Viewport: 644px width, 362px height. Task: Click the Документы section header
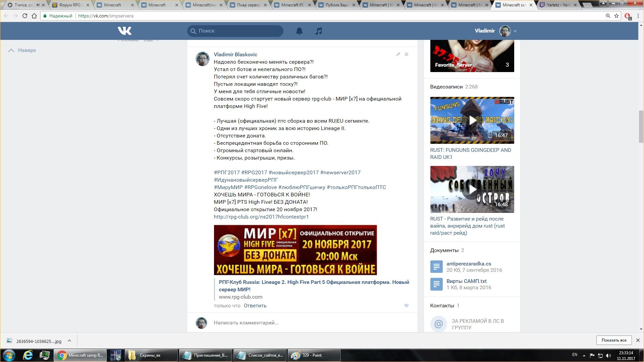tap(444, 250)
